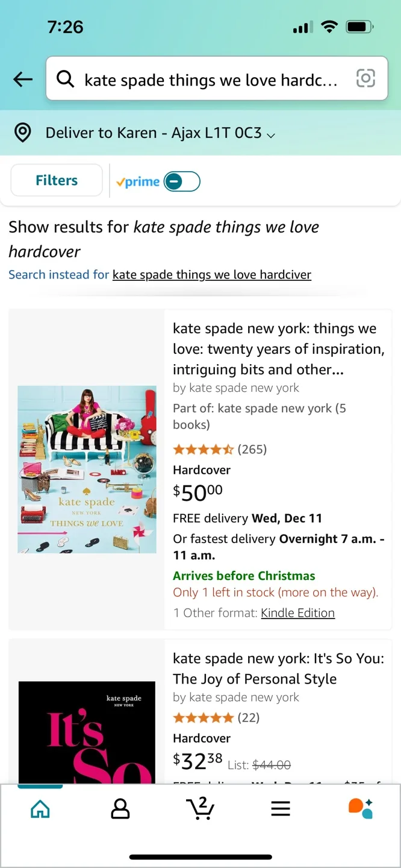Search instead for kate spade things we love hardciver

212,274
